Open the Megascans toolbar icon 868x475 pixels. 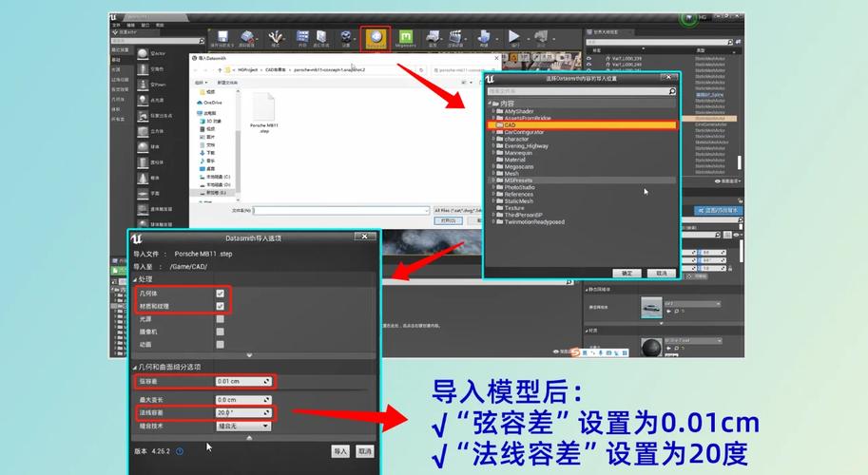click(x=406, y=37)
